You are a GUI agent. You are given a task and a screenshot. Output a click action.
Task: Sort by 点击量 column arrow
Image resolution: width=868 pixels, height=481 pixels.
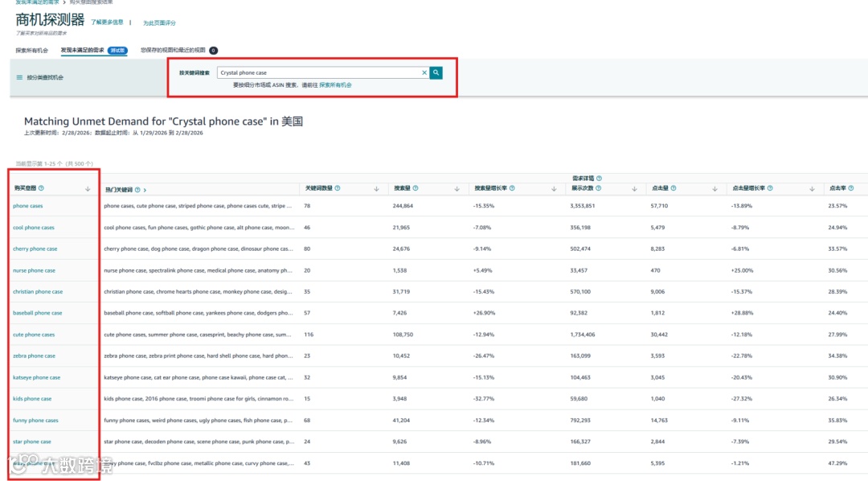point(714,189)
